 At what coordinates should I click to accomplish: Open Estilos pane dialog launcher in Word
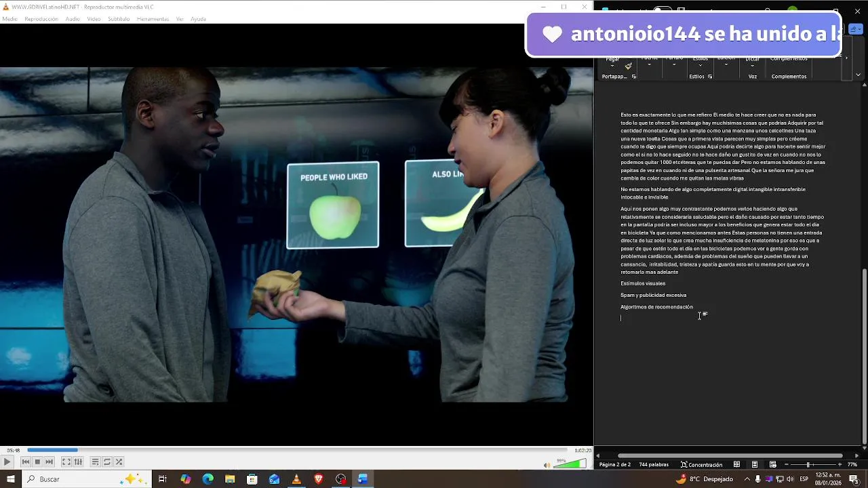(x=710, y=77)
